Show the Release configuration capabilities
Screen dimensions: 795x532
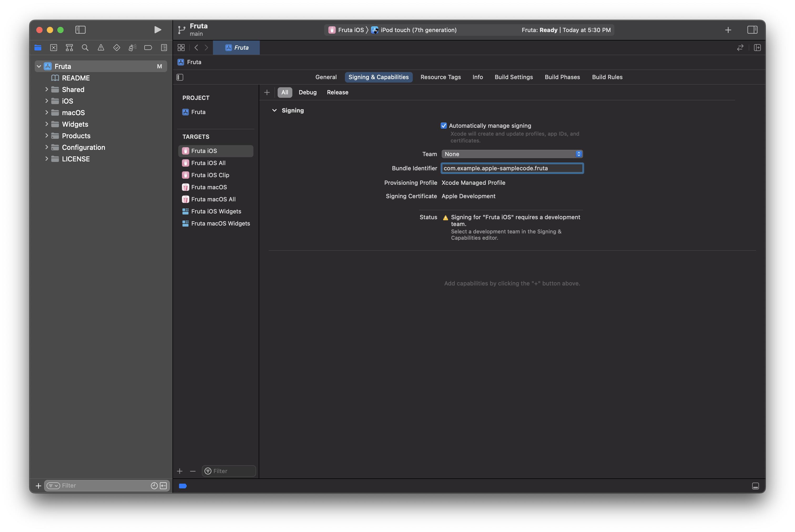(x=337, y=92)
